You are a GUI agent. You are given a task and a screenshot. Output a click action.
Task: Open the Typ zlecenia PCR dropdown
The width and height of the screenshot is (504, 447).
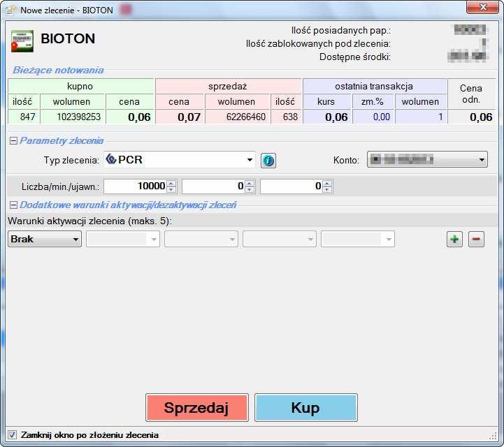click(x=250, y=160)
